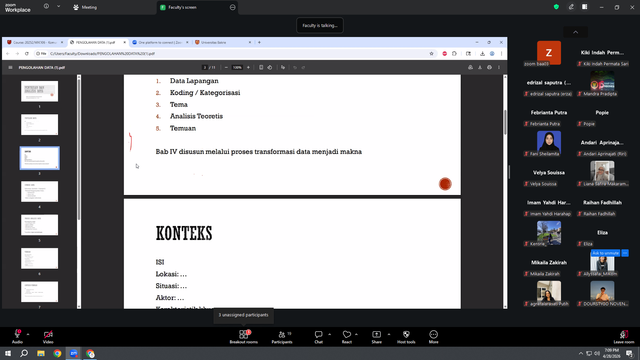
Task: Switch to the One platform to connect tab
Action: pos(160,42)
